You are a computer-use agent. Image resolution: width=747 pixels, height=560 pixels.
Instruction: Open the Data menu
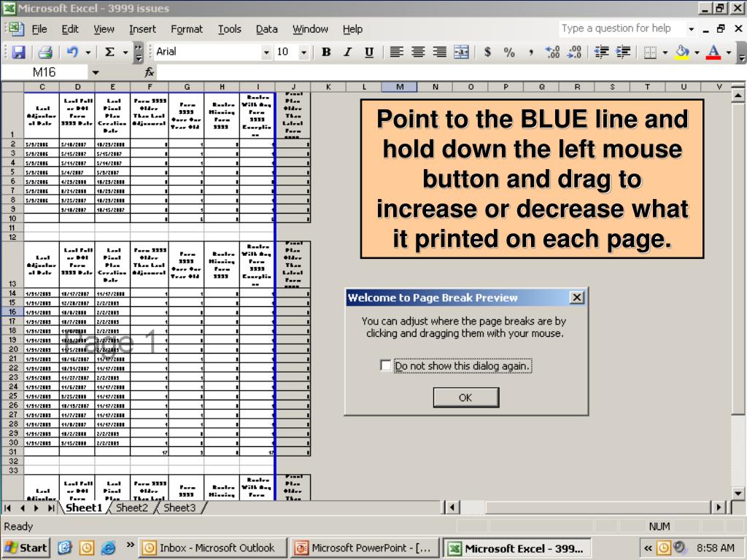(267, 29)
